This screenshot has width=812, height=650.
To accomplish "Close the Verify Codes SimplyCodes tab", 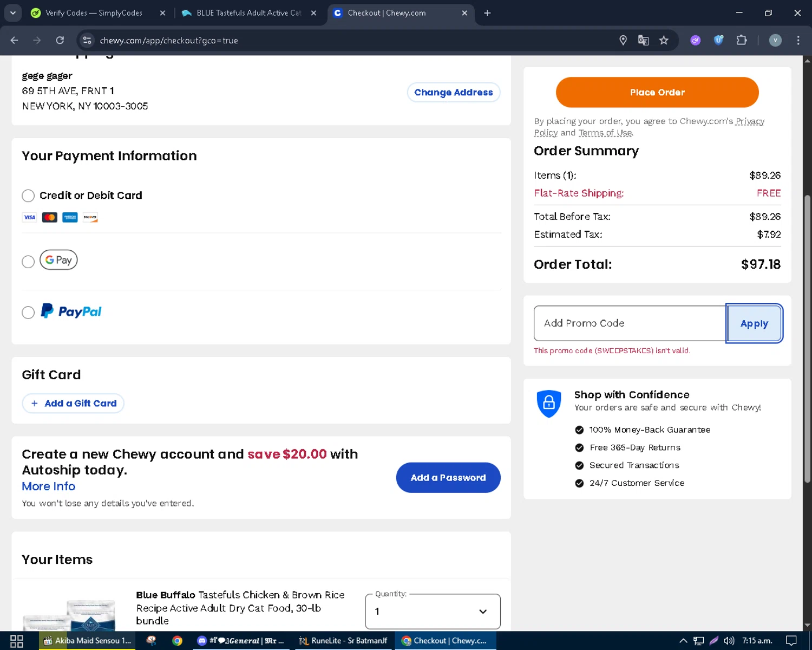I will click(x=162, y=13).
